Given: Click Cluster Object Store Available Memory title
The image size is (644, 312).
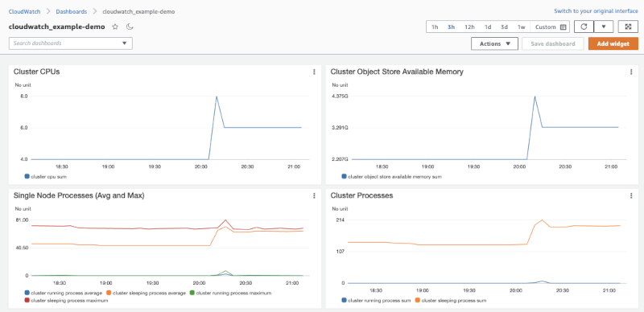Looking at the screenshot, I should point(397,72).
